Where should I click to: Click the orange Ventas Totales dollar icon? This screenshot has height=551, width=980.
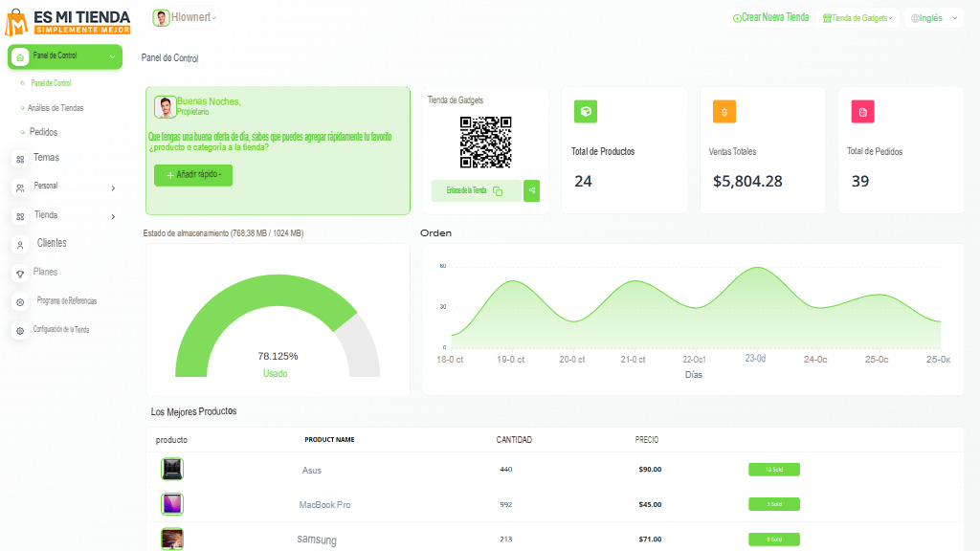tap(724, 112)
